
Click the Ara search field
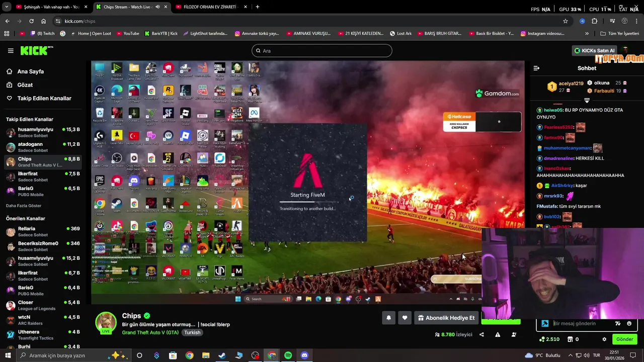pos(322,51)
